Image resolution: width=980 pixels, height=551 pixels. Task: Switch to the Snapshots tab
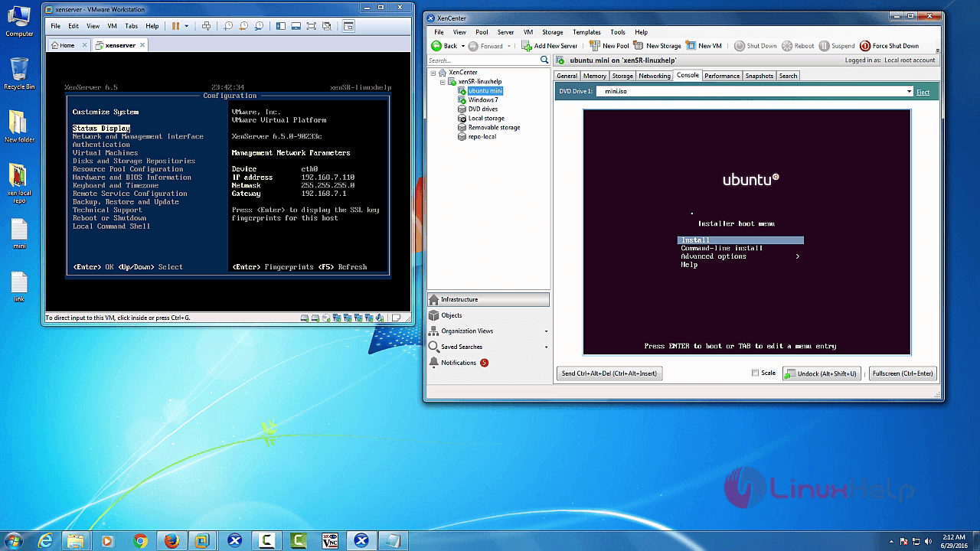point(759,76)
